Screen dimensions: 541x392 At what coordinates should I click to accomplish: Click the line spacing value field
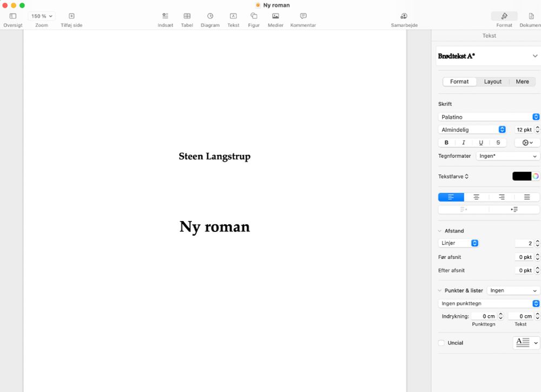pyautogui.click(x=524, y=243)
